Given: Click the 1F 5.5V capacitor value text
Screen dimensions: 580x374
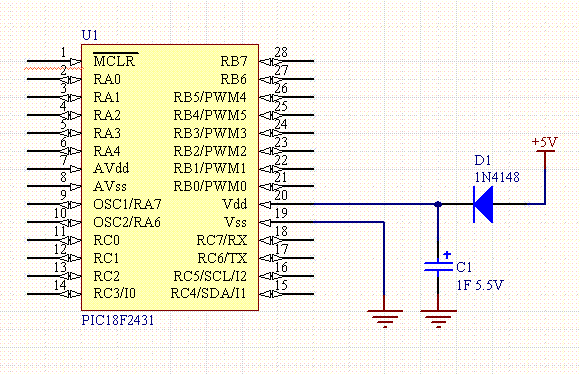Looking at the screenshot, I should pyautogui.click(x=480, y=285).
